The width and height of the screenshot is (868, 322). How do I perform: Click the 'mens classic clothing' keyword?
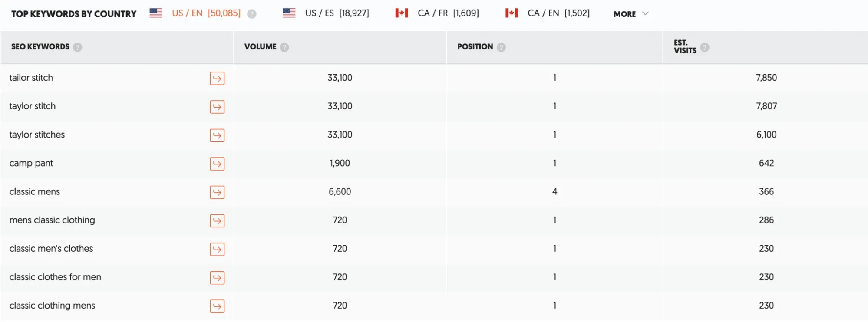point(52,220)
